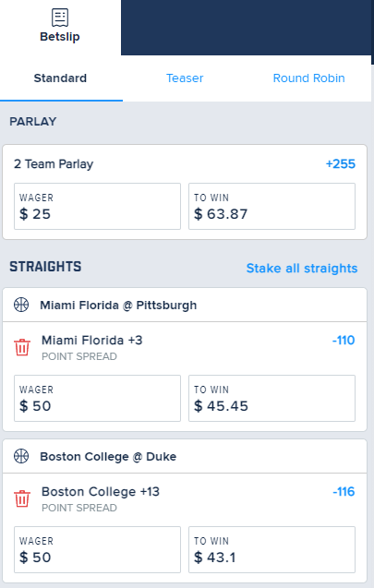This screenshot has width=374, height=588.
Task: Switch to the Standard tab
Action: click(60, 78)
